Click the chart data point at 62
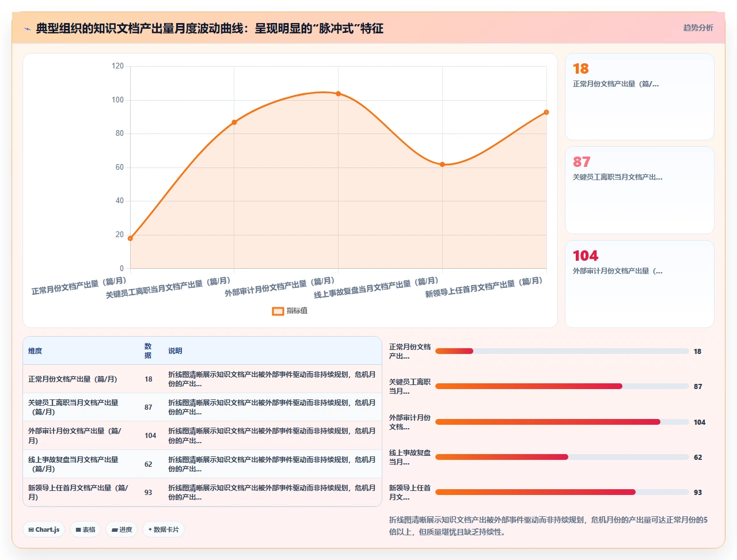The image size is (737, 560). point(442,165)
